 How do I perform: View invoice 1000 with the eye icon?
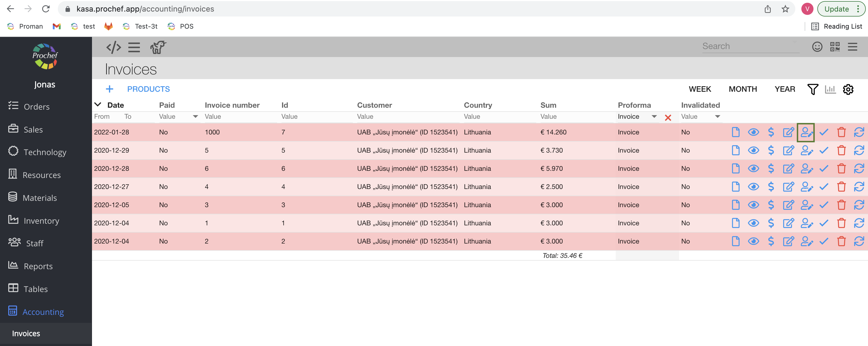point(753,132)
